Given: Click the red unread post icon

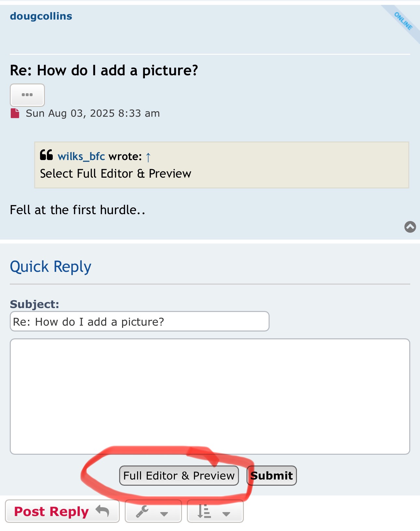Looking at the screenshot, I should (x=15, y=113).
